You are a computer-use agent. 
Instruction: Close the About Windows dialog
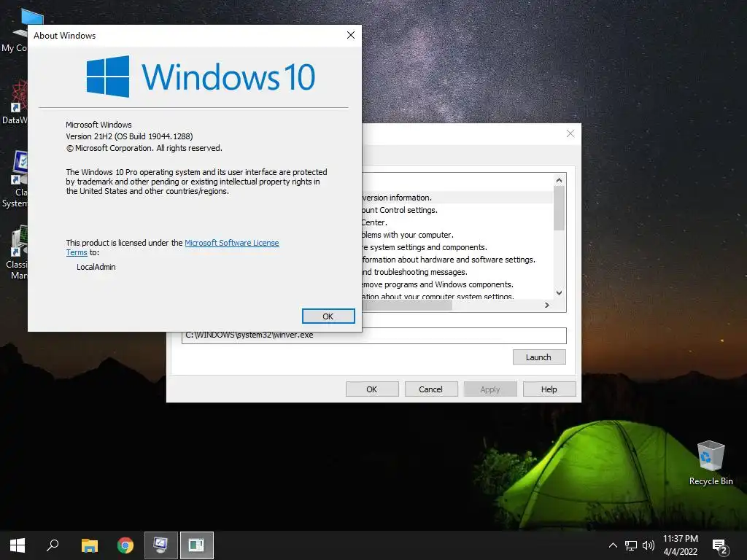pos(351,35)
